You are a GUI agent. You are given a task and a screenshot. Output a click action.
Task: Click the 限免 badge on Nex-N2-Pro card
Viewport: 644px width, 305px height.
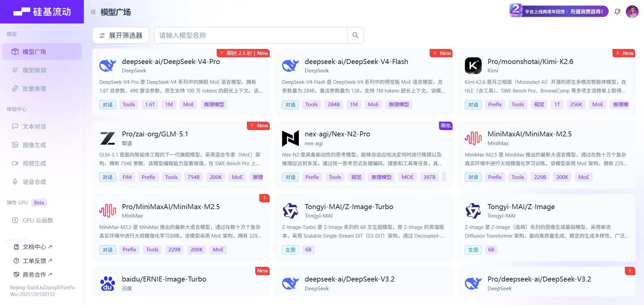446,126
